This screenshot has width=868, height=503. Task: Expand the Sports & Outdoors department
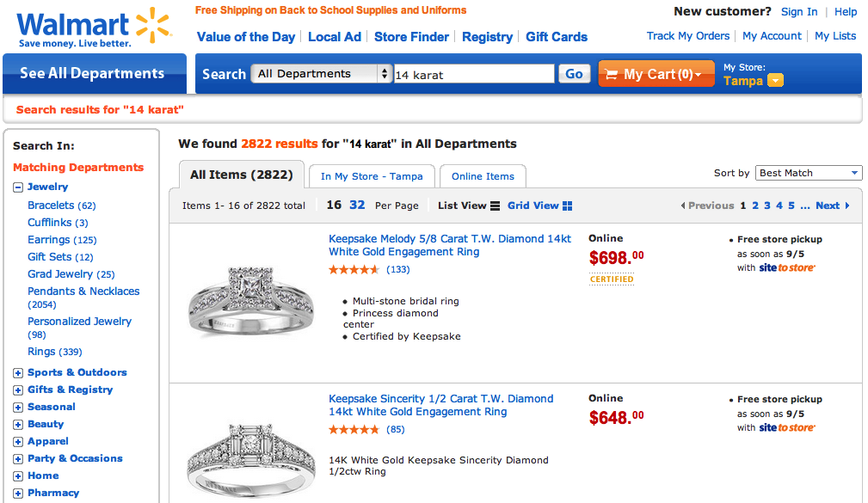click(x=18, y=372)
